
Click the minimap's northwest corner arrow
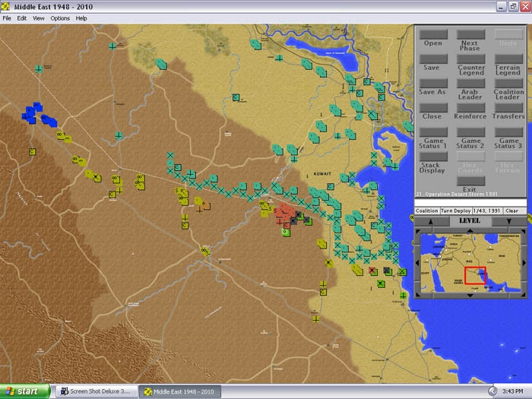point(418,232)
